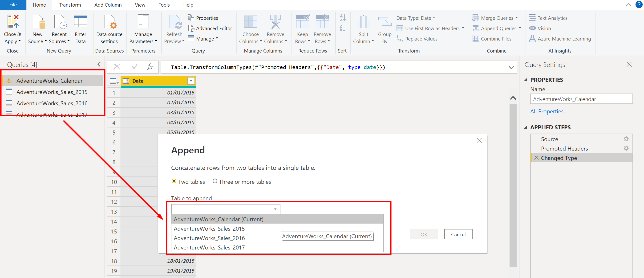This screenshot has height=278, width=644.
Task: Open the All Properties link
Action: (x=547, y=111)
